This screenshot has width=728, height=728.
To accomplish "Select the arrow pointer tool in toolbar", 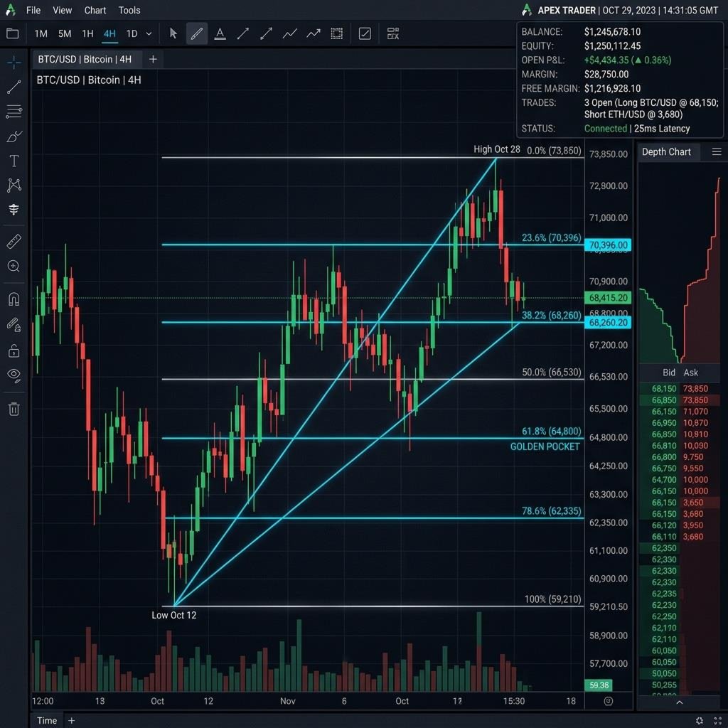I will tap(173, 33).
